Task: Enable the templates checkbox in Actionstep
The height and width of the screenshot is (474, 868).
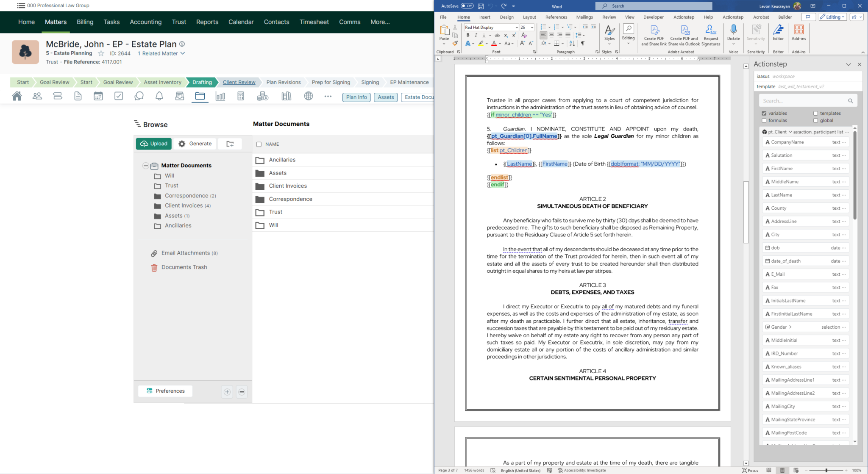Action: (815, 113)
